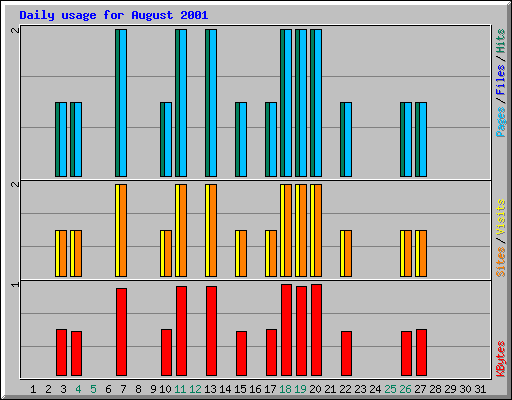Click the green "Hits" legend label

click(x=501, y=41)
